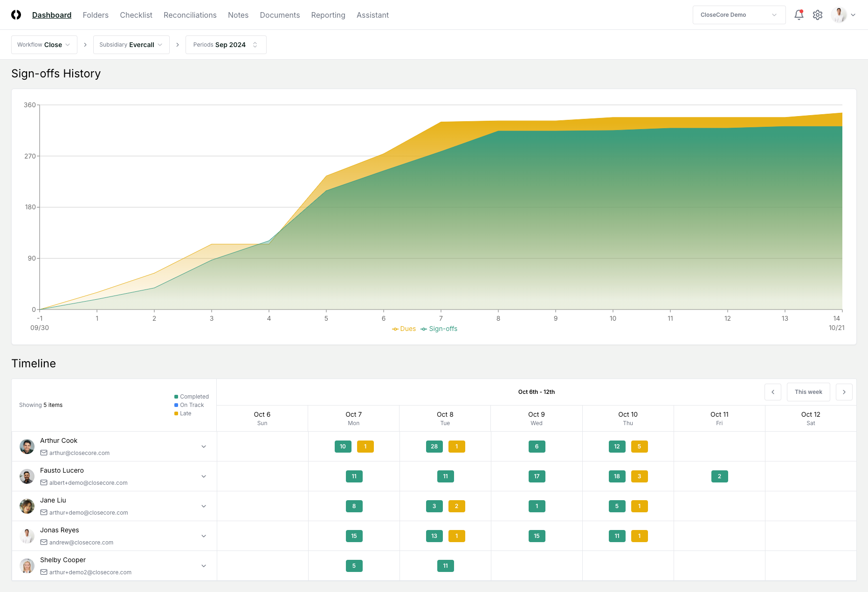Click Fausto Lucero's avatar photo
This screenshot has height=592, width=868.
(x=27, y=476)
